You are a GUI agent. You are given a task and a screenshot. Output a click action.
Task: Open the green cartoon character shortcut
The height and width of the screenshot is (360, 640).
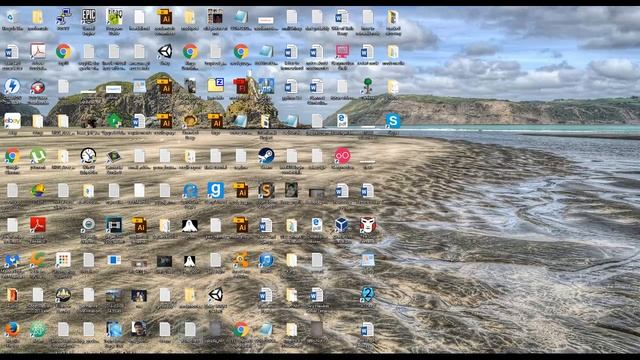[113, 17]
